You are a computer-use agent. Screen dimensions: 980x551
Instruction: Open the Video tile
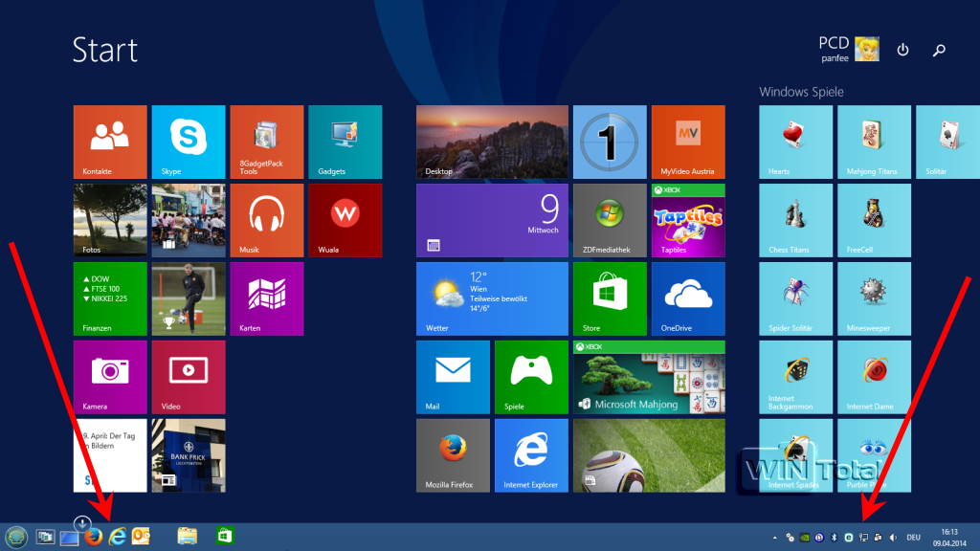(189, 377)
